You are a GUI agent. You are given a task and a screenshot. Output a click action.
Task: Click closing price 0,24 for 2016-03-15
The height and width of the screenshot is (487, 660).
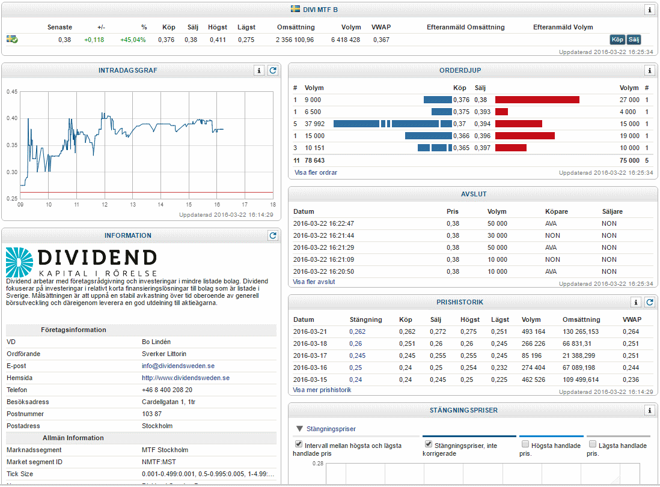point(356,380)
